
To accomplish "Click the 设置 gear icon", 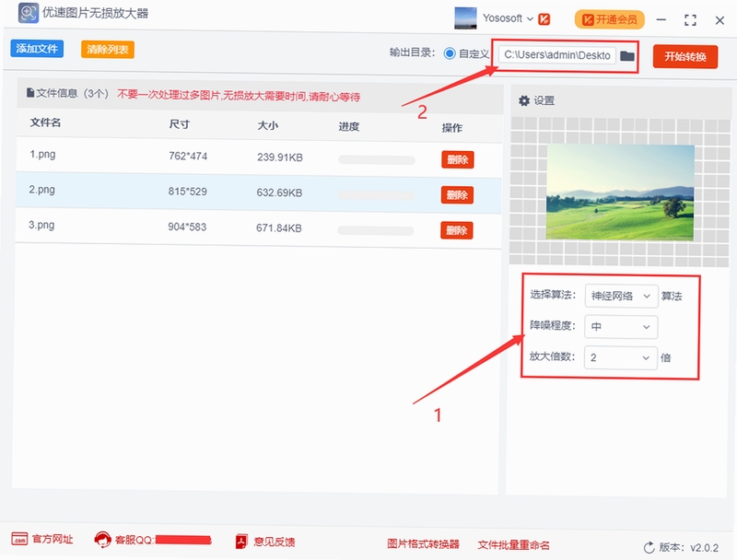I will (524, 100).
